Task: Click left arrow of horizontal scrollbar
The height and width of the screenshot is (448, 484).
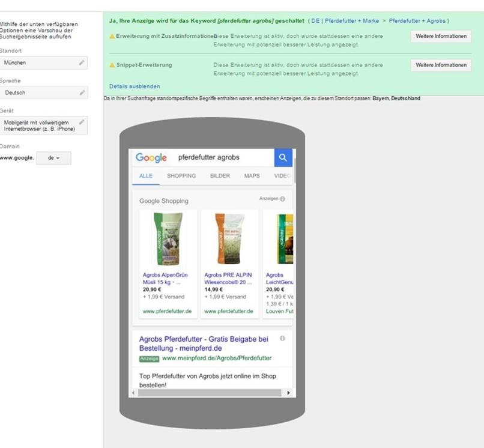Action: click(x=133, y=393)
